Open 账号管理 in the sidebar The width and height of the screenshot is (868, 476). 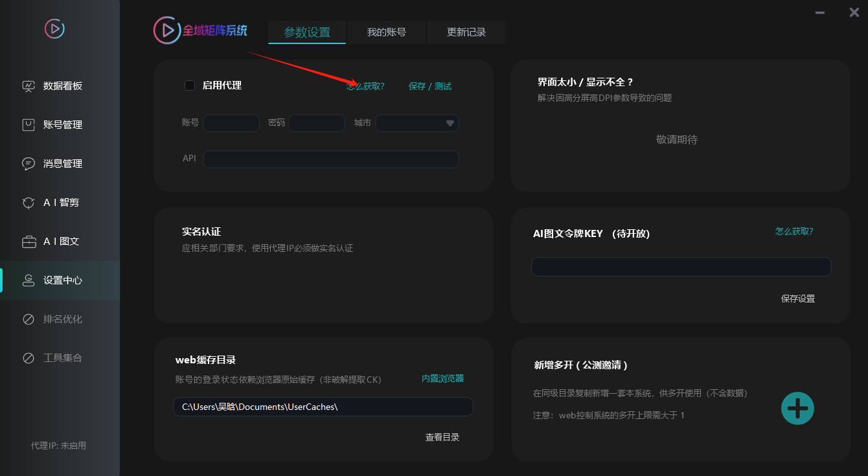click(60, 125)
